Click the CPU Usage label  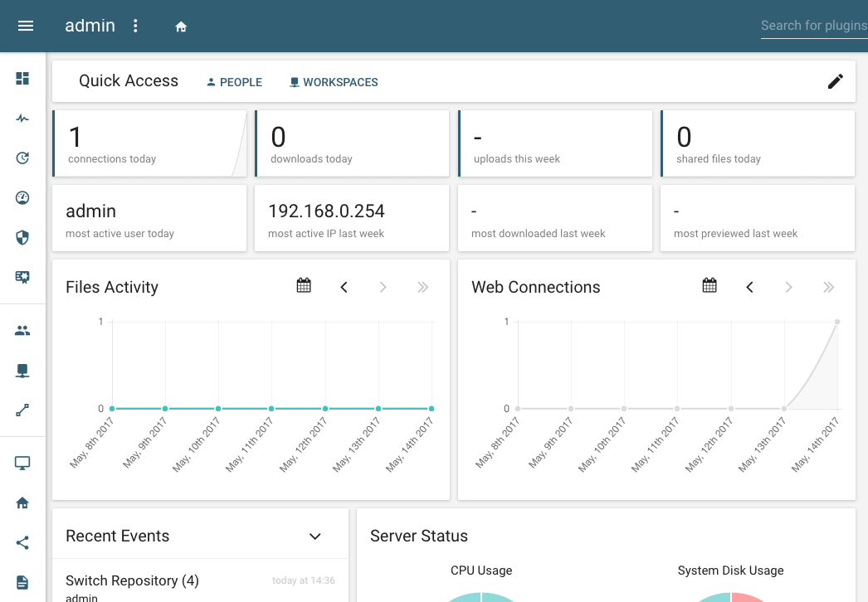[x=481, y=570]
